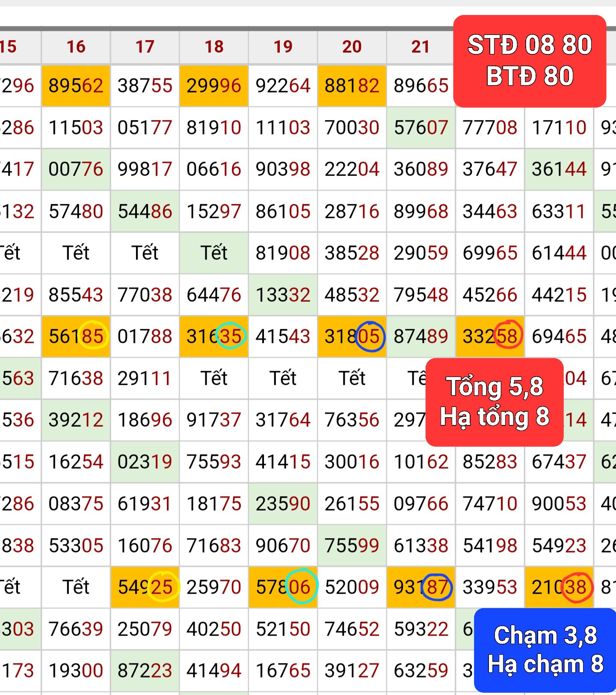Choose the entry 57480
Image resolution: width=616 pixels, height=695 pixels.
coord(76,211)
